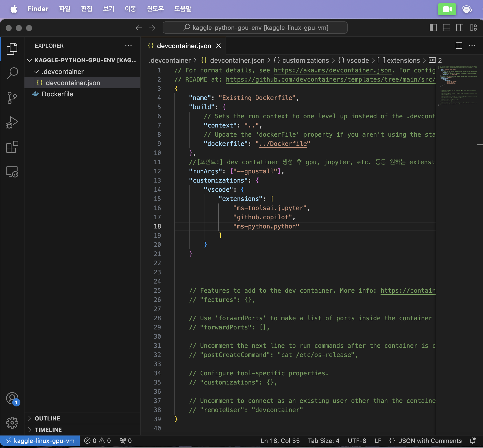Click the forwarded ports status indicator

[126, 441]
